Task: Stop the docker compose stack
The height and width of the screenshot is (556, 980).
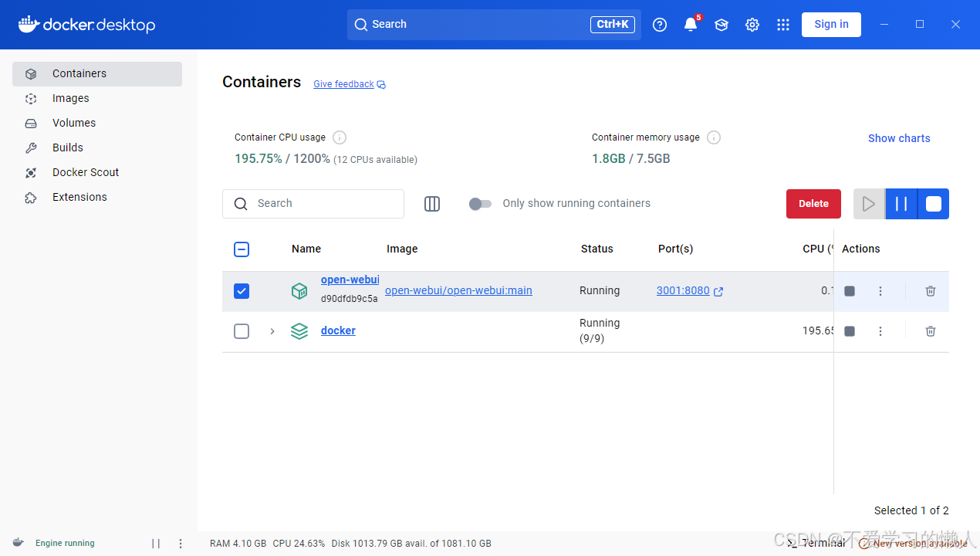Action: coord(850,331)
